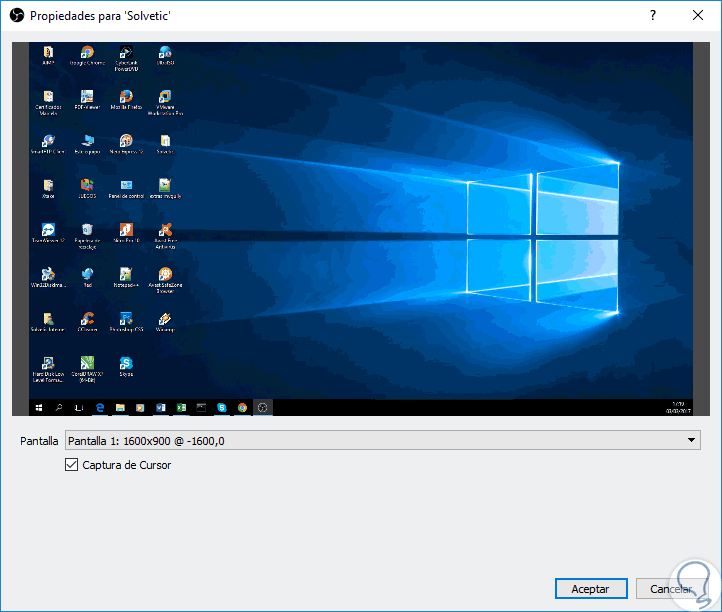The width and height of the screenshot is (722, 612).
Task: Open the Pantalla display selection dropdown
Action: [x=383, y=440]
